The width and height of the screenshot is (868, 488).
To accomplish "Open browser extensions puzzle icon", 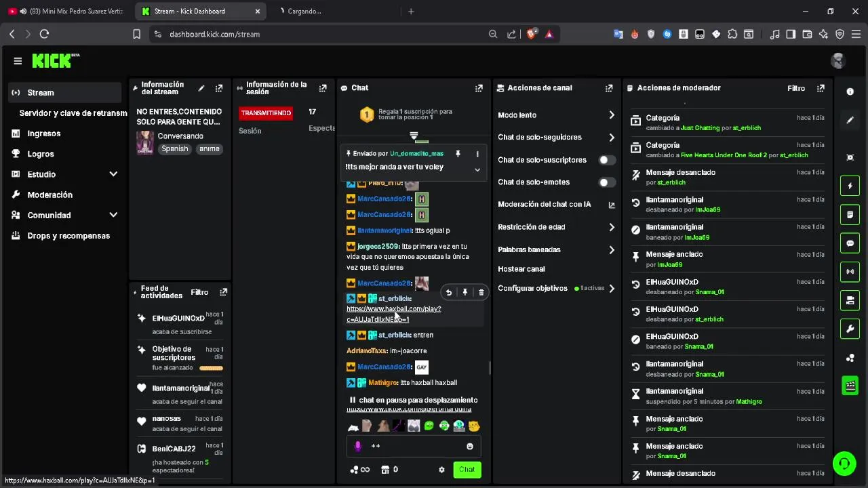I will 732,34.
